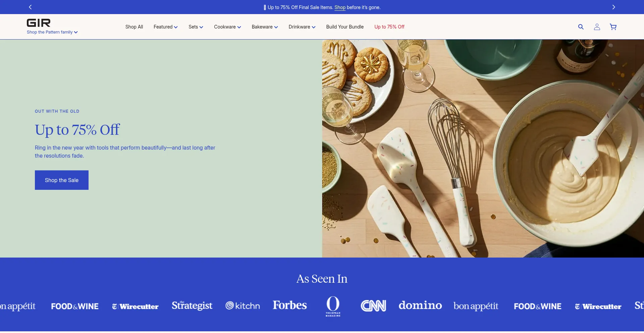Expand Shop the Pattern family selector
The width and height of the screenshot is (644, 333).
tap(52, 32)
